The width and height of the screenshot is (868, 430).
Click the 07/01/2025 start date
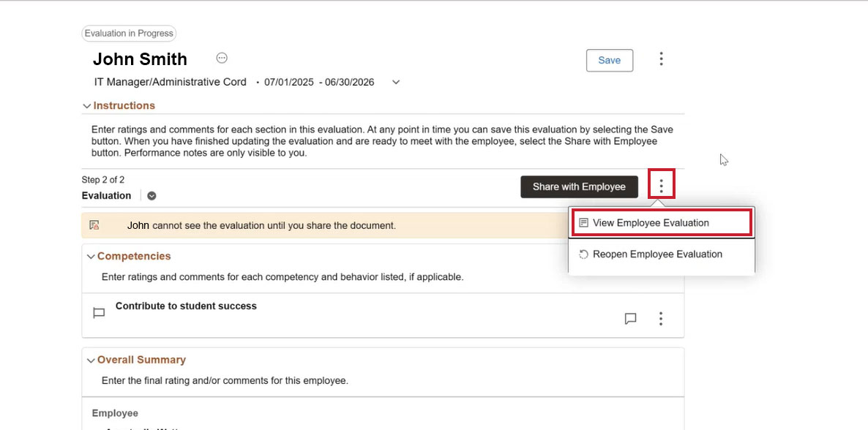coord(288,83)
